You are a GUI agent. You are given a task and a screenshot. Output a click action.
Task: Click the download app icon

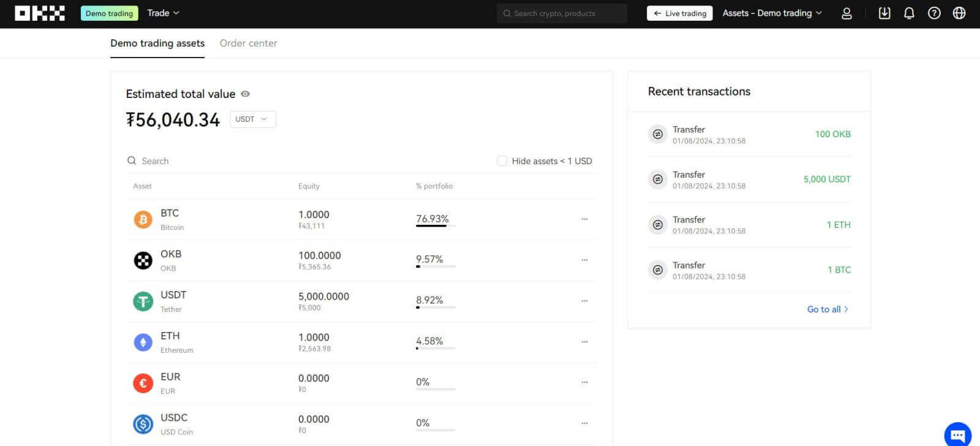[884, 13]
